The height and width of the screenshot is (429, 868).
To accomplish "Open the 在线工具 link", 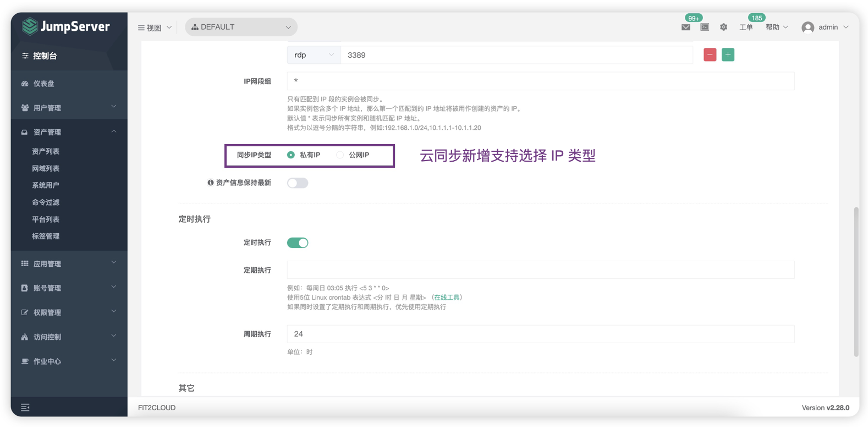I will pyautogui.click(x=446, y=298).
